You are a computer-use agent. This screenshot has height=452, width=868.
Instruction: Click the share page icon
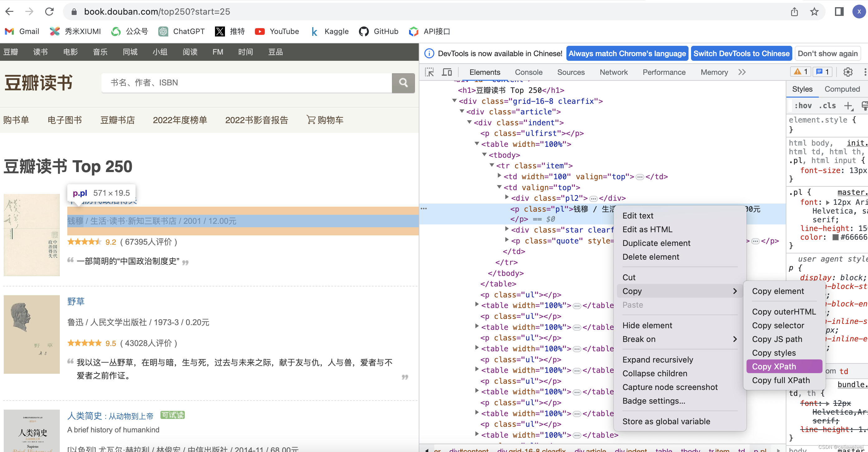coord(794,12)
